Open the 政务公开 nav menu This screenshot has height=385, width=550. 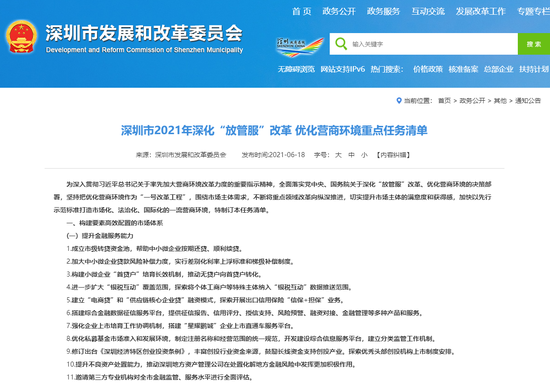pyautogui.click(x=339, y=11)
